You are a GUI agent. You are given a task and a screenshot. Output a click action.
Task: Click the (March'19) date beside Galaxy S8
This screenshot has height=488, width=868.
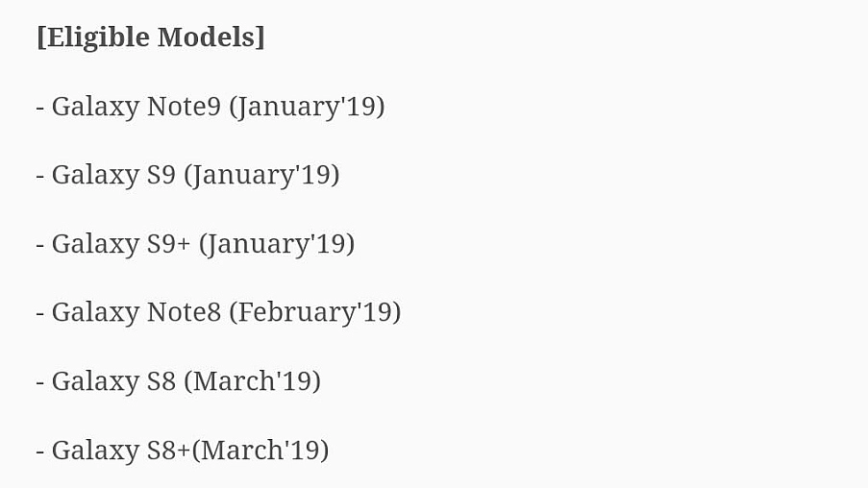pyautogui.click(x=253, y=381)
